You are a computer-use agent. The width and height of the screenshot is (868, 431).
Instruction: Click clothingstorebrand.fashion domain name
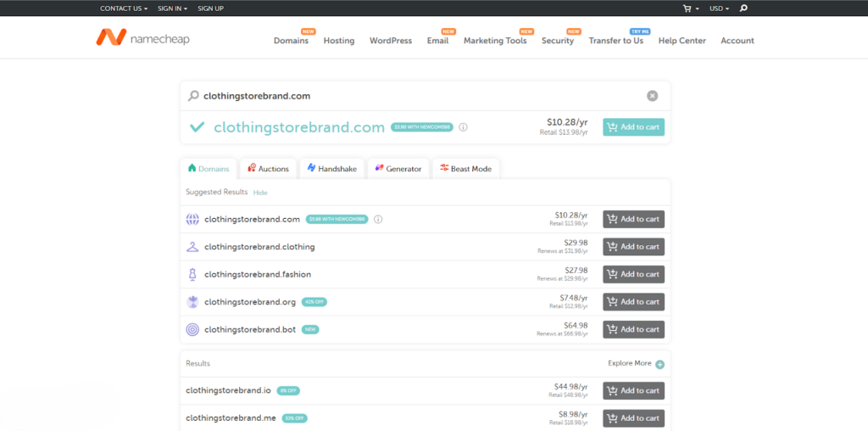(x=258, y=274)
